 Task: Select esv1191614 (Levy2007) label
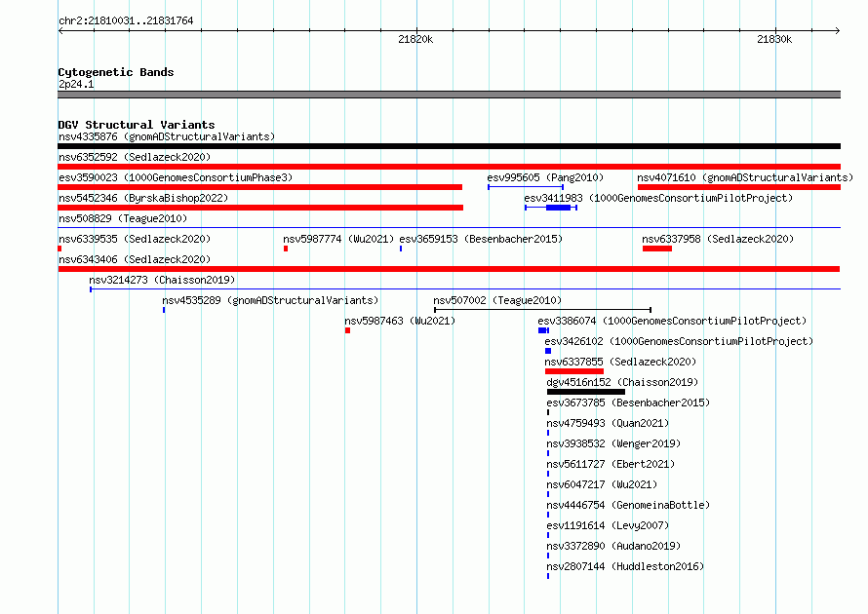pos(608,525)
